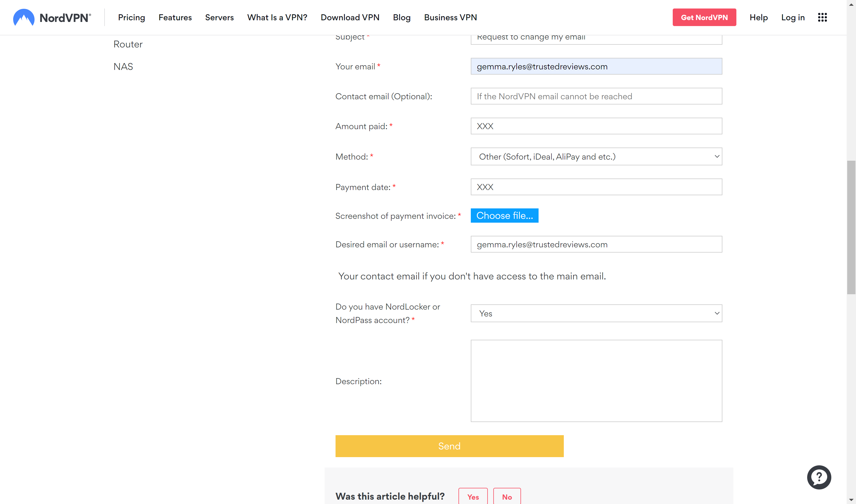Open the Servers navigation link
856x504 pixels.
(x=219, y=17)
